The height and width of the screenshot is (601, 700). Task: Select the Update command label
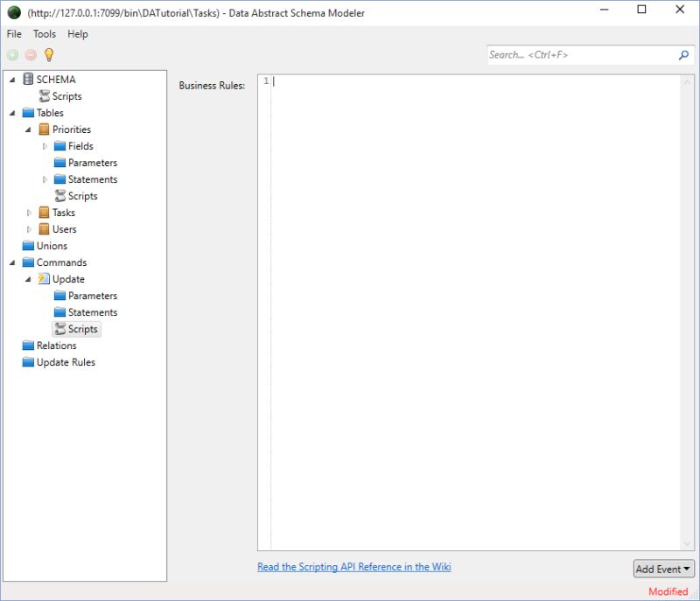click(x=68, y=279)
